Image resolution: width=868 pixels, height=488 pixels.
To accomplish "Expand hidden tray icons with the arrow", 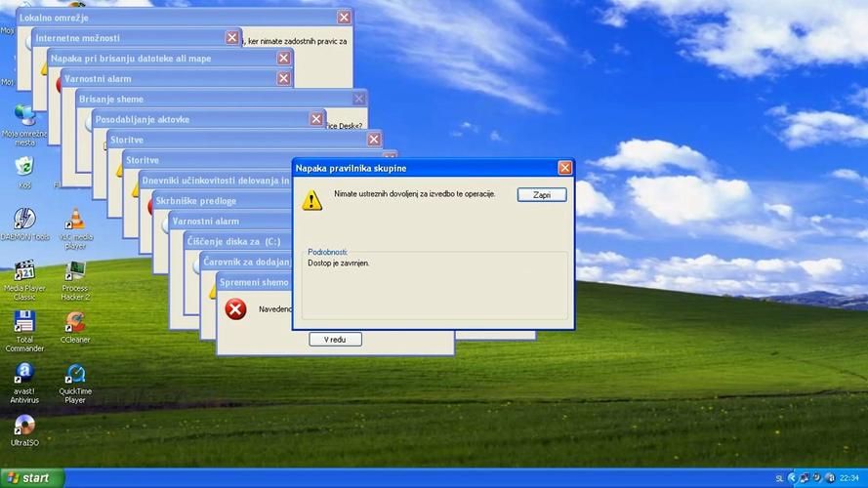I will tap(792, 478).
